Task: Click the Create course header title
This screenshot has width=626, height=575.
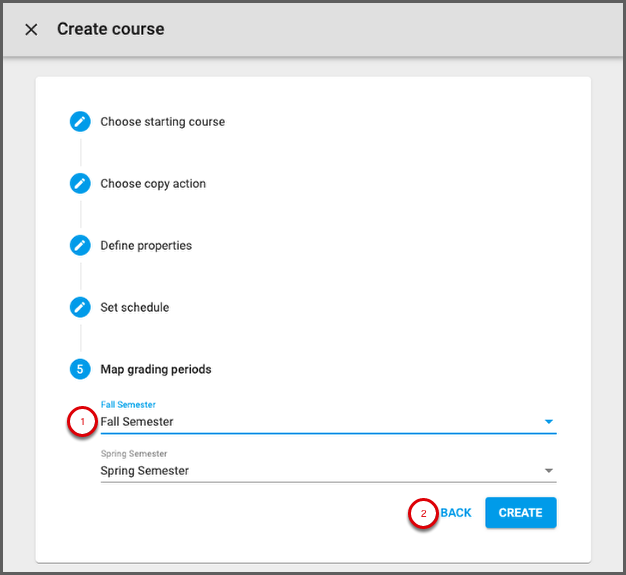Action: coord(111,29)
